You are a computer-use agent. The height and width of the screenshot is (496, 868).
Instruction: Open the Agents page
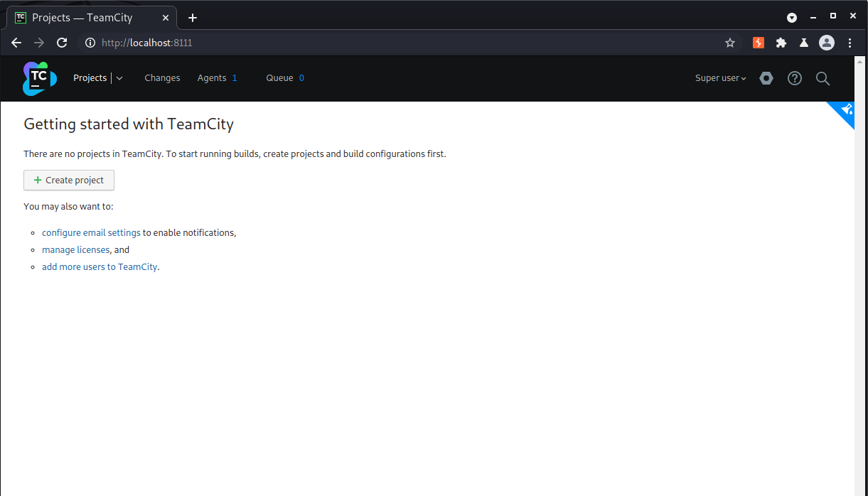(x=212, y=78)
